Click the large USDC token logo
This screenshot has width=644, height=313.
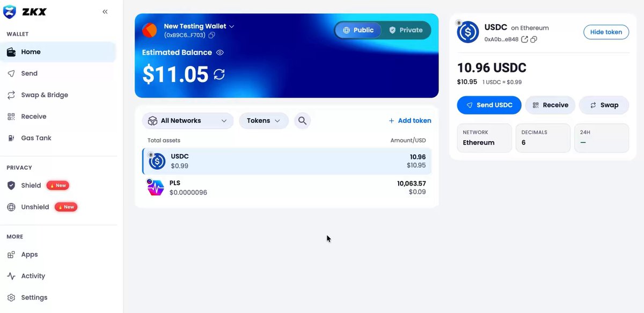tap(468, 32)
